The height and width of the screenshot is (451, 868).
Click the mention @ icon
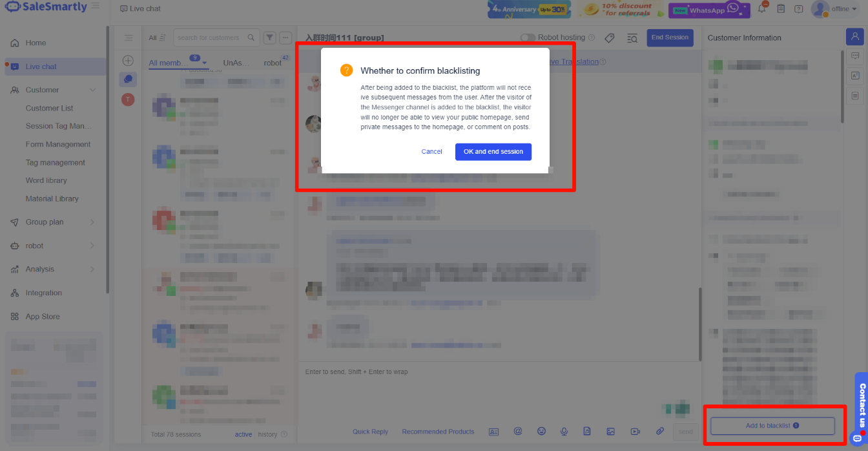click(517, 432)
